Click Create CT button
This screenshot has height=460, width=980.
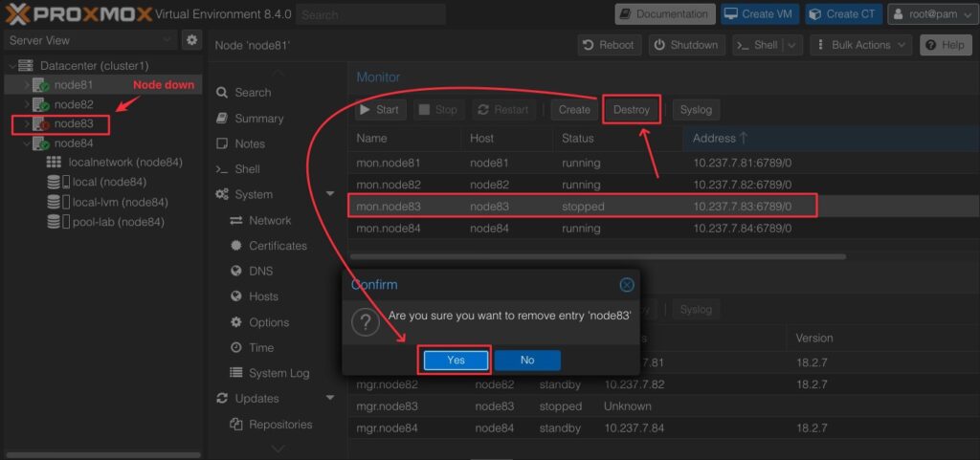844,13
